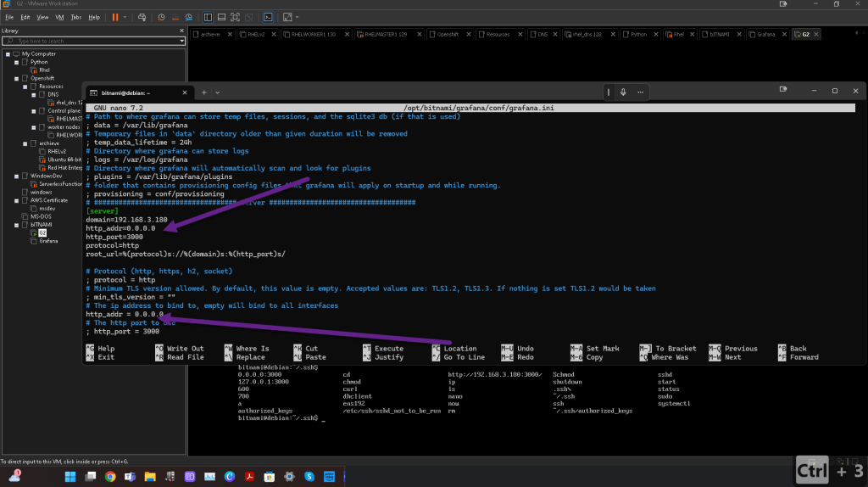Collapse the WindowsDev folder

click(x=17, y=176)
